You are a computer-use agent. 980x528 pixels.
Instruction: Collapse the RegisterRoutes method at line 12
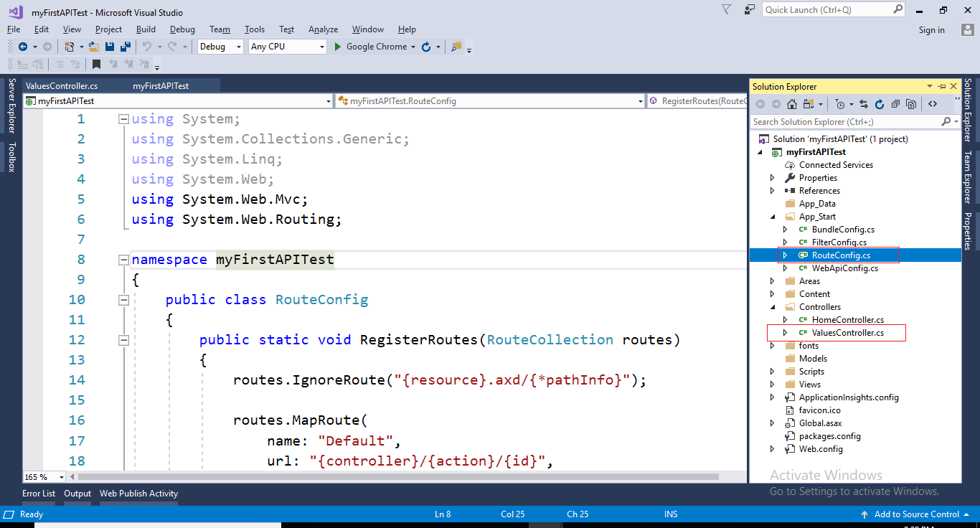click(x=123, y=340)
